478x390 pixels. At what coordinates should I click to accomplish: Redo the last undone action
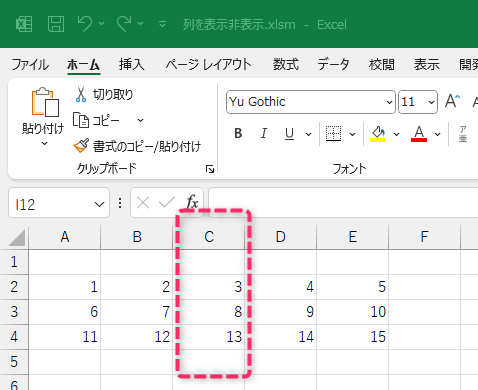[124, 24]
